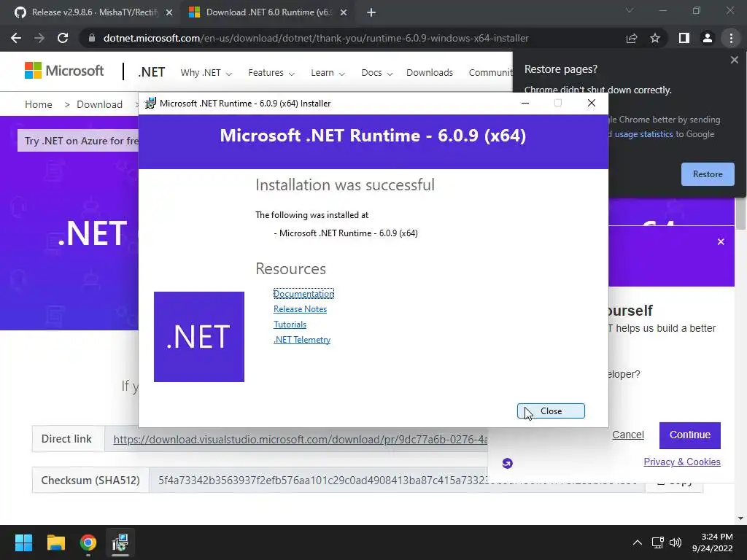Open the Chrome profile icon

coord(708,38)
